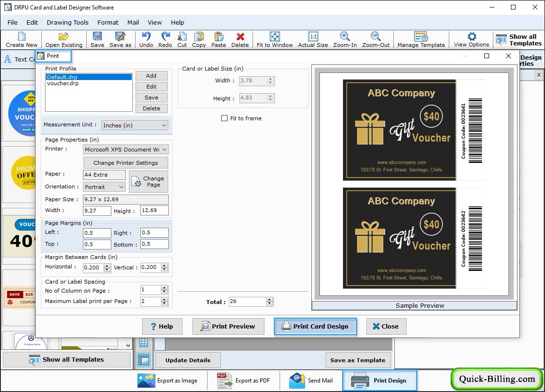Viewport: 545px width, 392px height.
Task: Click Send Mail at bottom bar
Action: [311, 381]
